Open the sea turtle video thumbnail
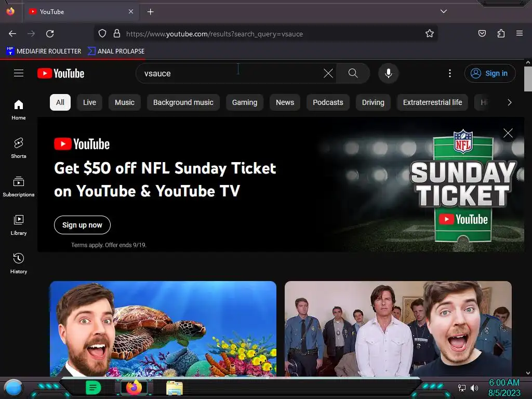The height and width of the screenshot is (399, 532). coord(163,328)
